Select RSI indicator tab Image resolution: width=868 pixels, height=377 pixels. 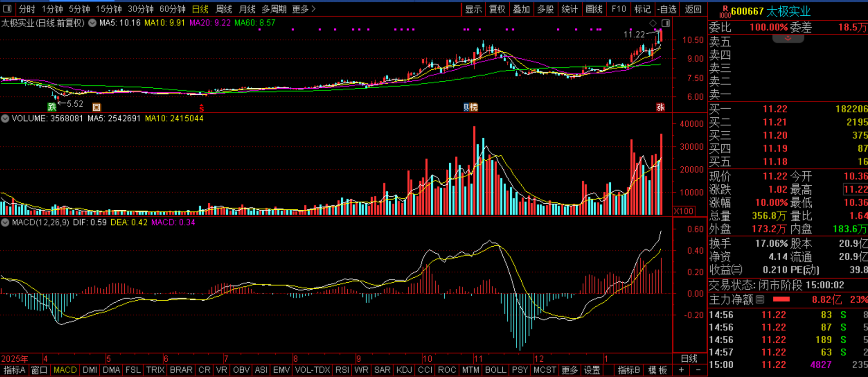tap(342, 370)
